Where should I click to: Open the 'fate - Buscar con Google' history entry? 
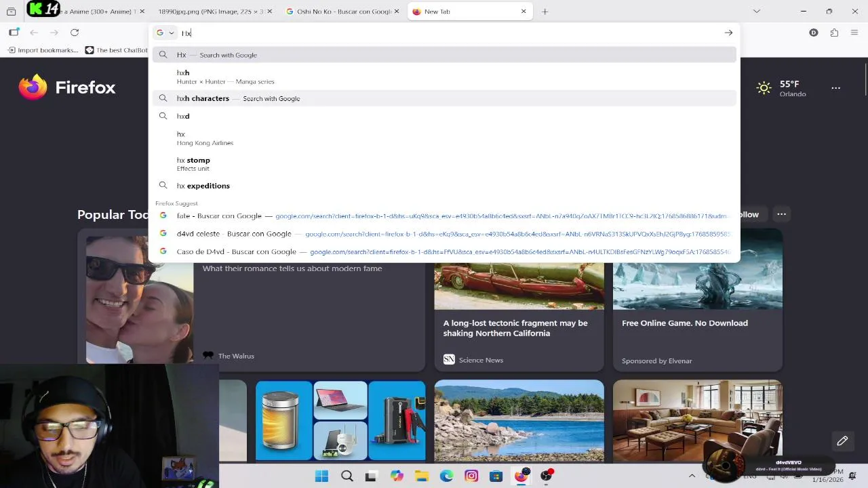tap(444, 216)
